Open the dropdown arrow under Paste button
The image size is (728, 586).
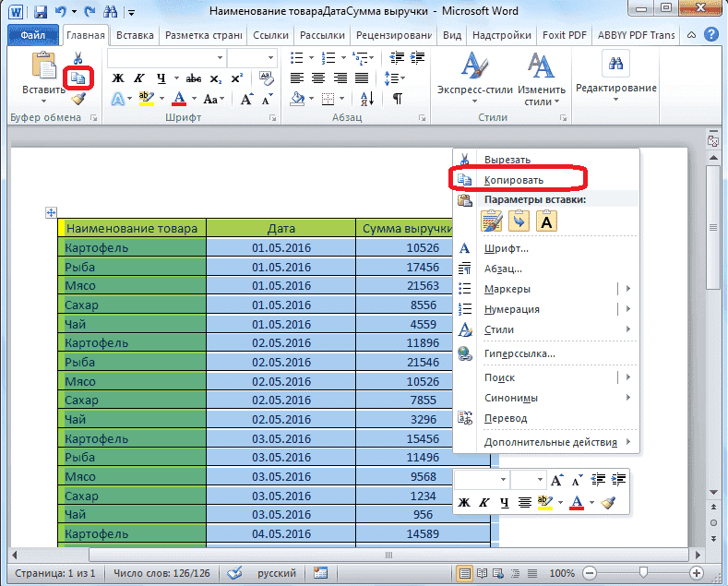click(x=42, y=102)
